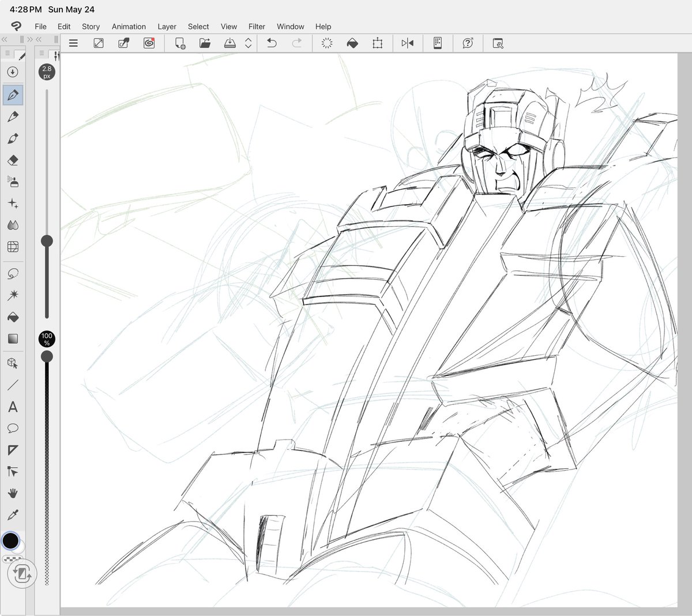Open the Filter menu
Screen dimensions: 692x616
(x=257, y=27)
